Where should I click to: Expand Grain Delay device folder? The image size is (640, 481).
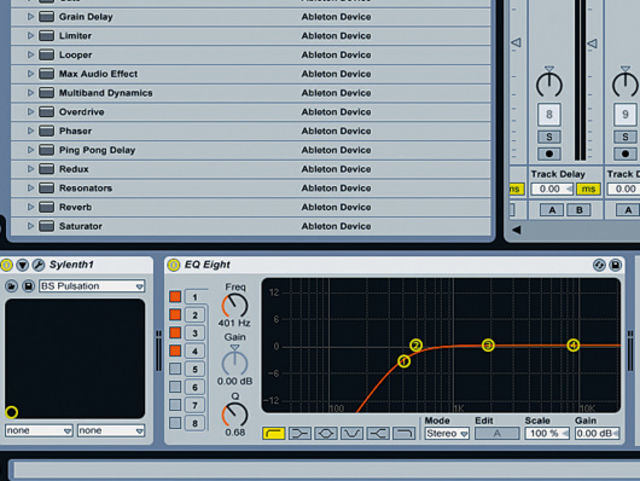click(x=30, y=17)
